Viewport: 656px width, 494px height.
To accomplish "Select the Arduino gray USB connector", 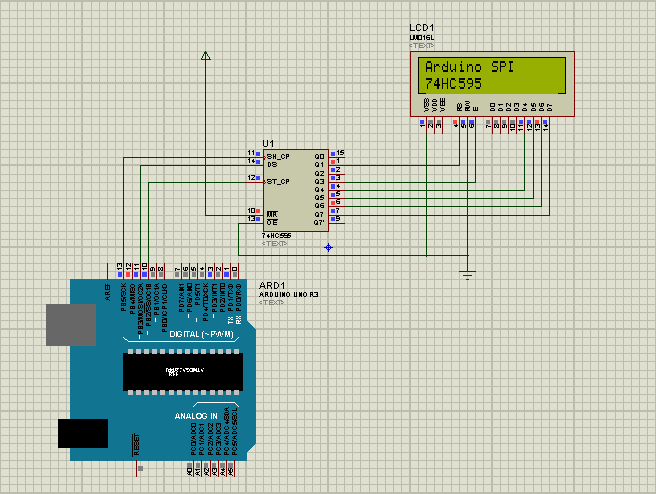I will tap(71, 325).
